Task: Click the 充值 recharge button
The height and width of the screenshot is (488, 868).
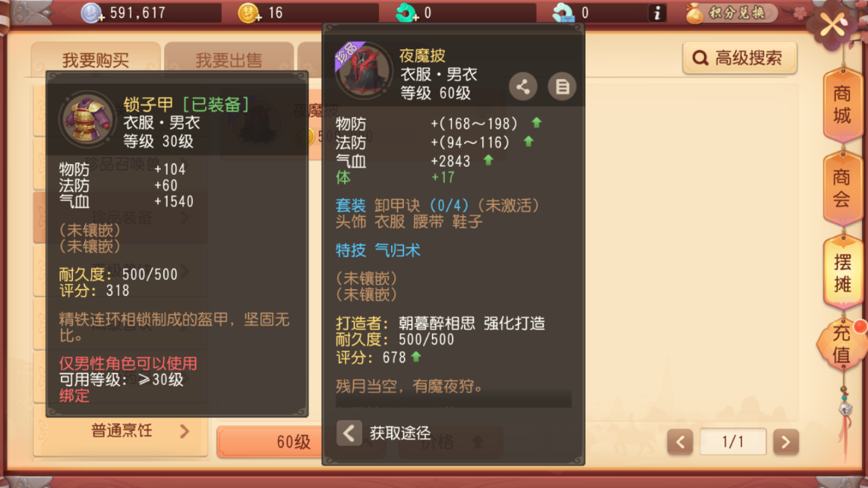Action: [x=841, y=344]
